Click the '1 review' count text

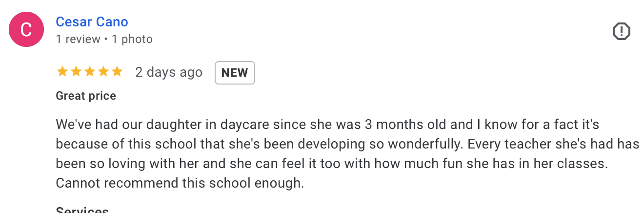(78, 39)
